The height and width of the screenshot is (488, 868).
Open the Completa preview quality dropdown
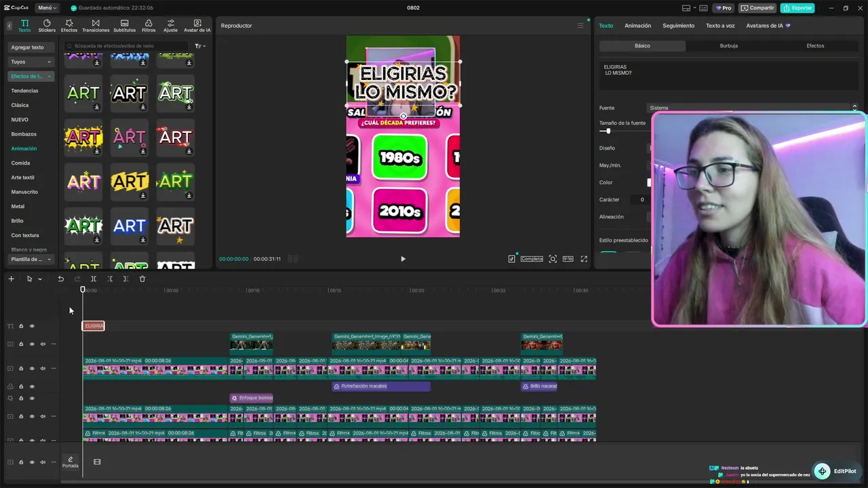coord(532,259)
